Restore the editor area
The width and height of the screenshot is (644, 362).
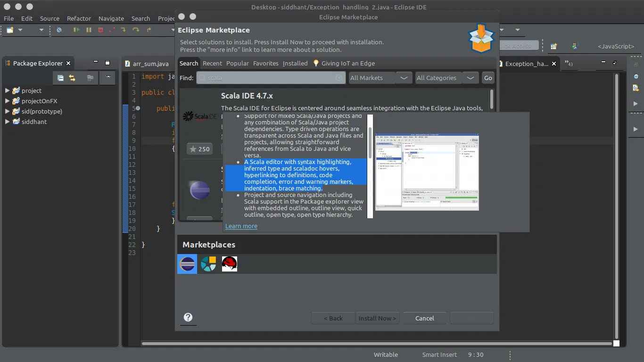point(615,63)
